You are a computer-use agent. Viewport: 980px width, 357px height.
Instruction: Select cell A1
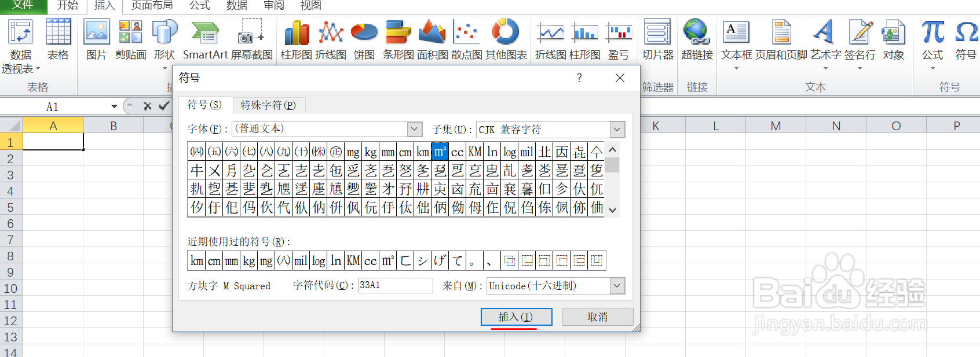[x=53, y=142]
